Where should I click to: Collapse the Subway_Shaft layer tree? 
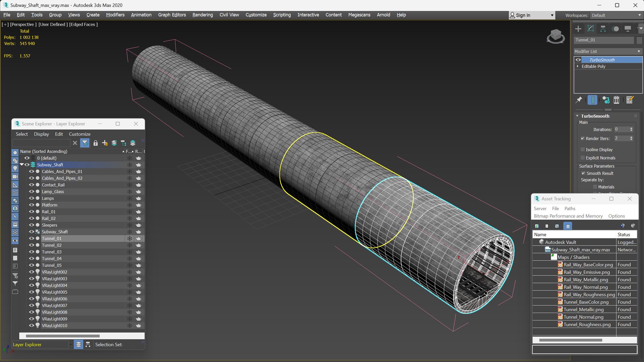22,165
